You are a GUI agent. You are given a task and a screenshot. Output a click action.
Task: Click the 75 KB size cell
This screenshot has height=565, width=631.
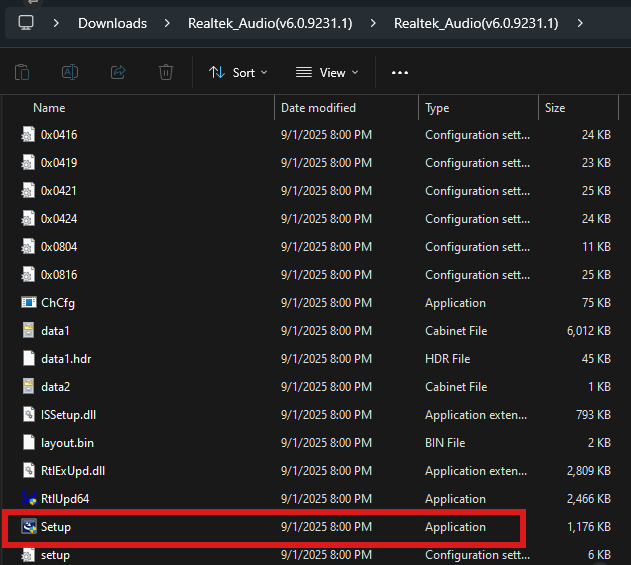point(596,302)
